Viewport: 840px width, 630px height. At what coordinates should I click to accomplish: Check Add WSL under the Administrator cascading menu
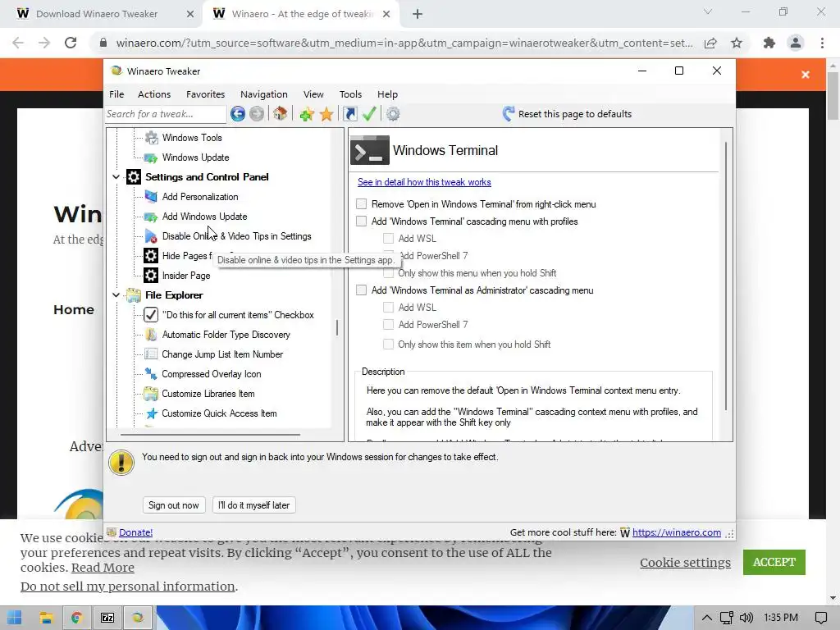388,308
